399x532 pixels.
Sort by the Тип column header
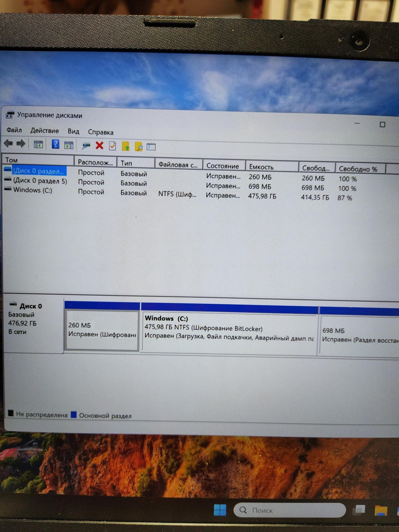[x=136, y=163]
